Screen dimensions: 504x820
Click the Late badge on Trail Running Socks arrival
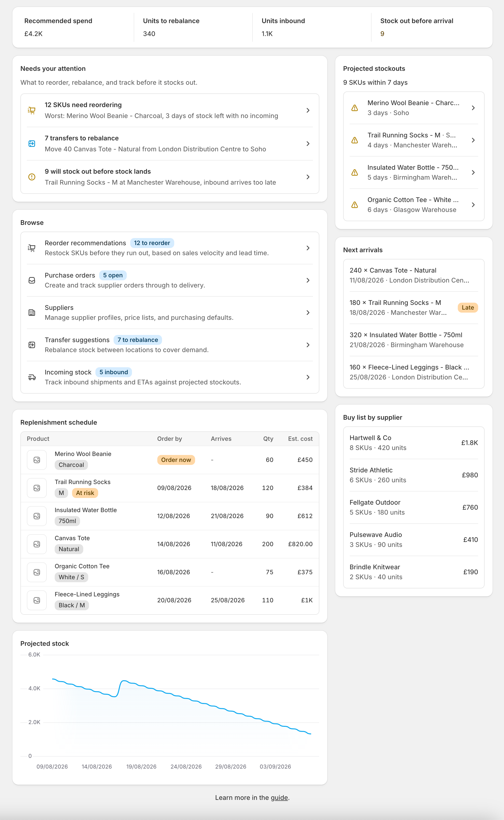click(x=468, y=308)
